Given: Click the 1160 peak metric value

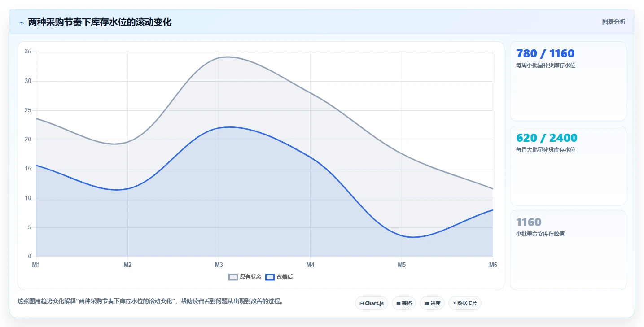Looking at the screenshot, I should [x=529, y=222].
